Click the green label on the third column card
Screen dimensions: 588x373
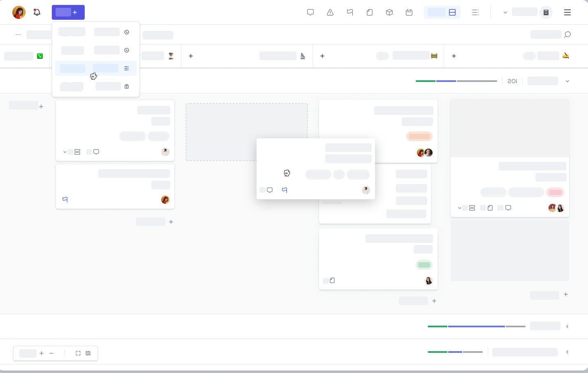(424, 265)
